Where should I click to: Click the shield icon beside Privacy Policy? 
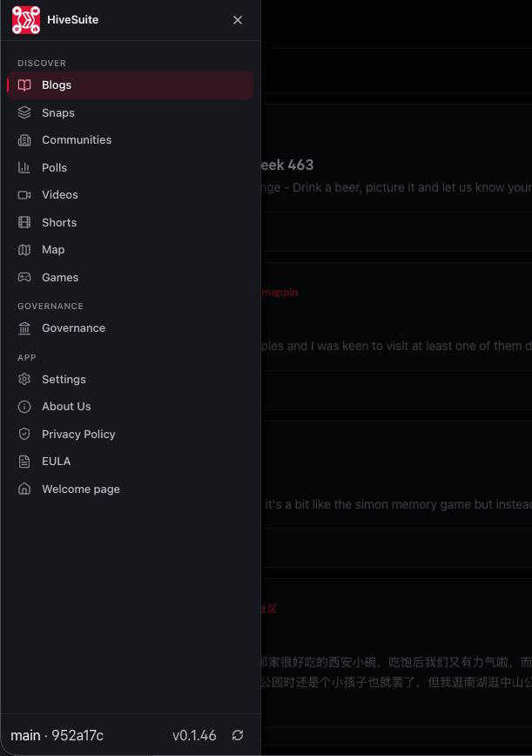coord(24,435)
